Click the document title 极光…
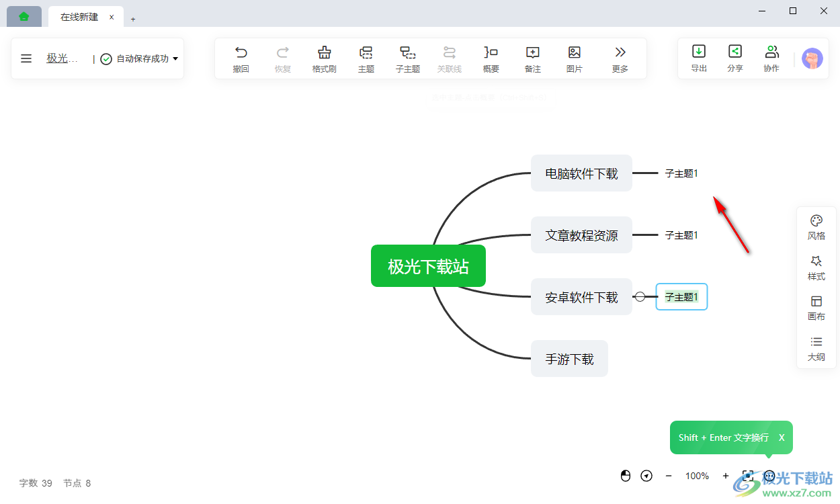This screenshot has width=840, height=504. point(62,58)
